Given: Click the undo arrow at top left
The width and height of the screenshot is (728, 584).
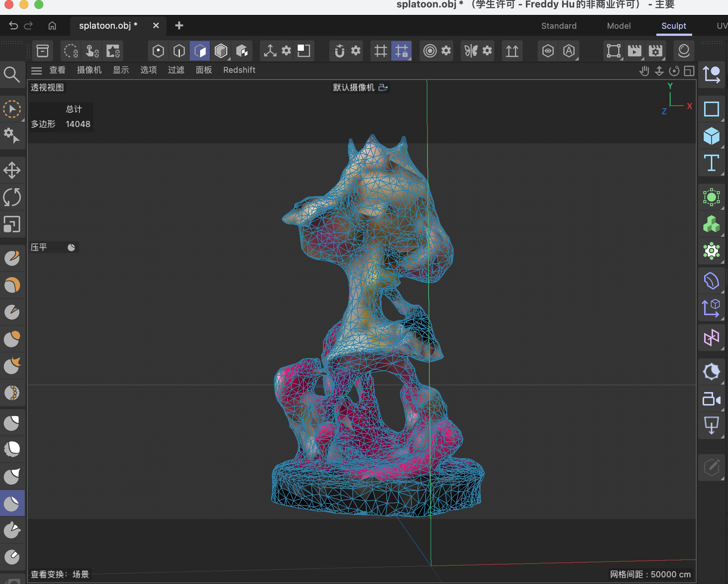Looking at the screenshot, I should click(x=14, y=25).
